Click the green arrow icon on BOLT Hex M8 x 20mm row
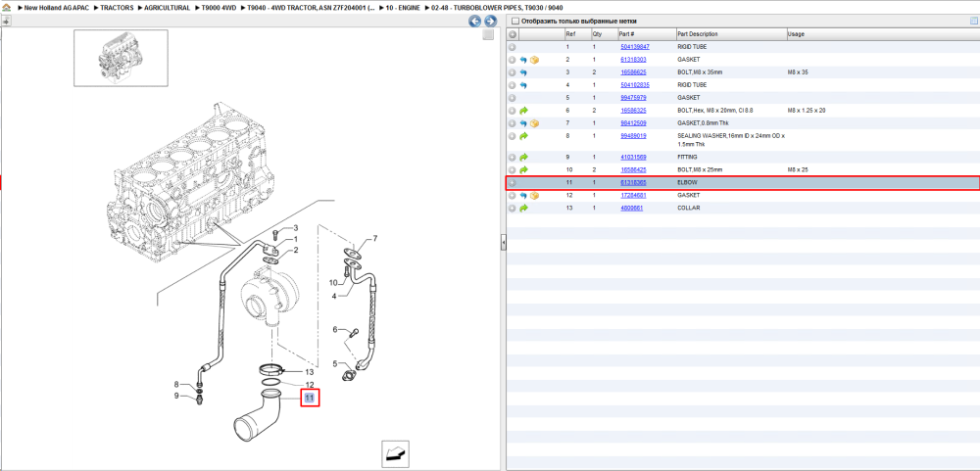This screenshot has height=471, width=980. click(x=523, y=111)
